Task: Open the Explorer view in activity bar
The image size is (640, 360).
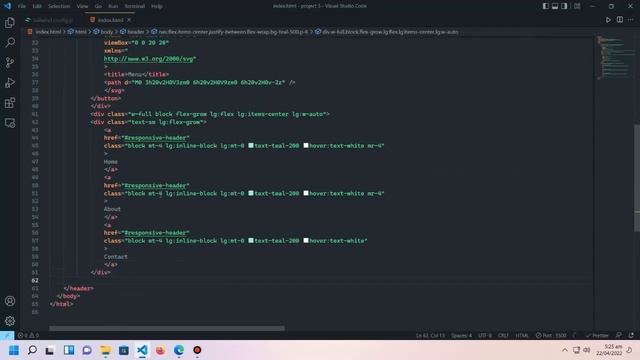Action: tap(10, 22)
